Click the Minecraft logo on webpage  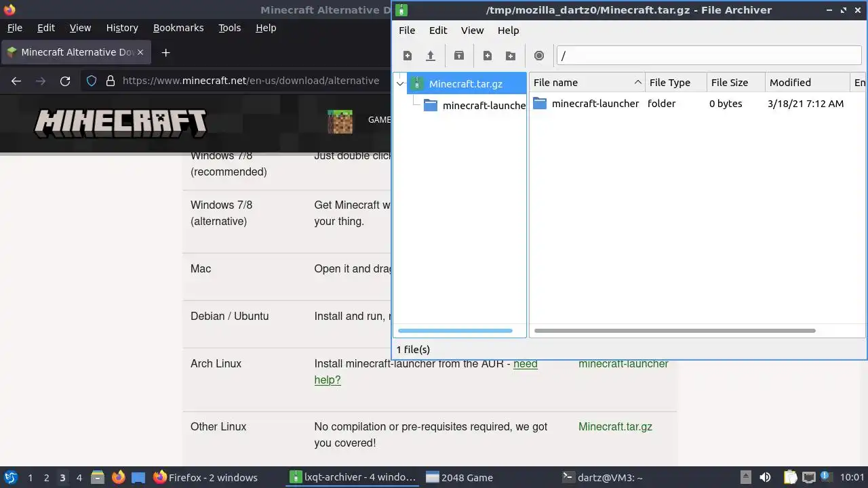(x=121, y=122)
